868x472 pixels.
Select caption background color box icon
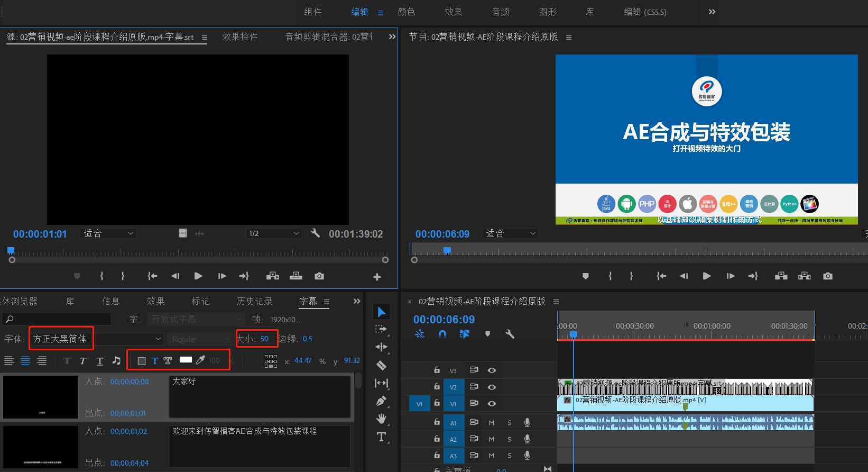click(142, 361)
